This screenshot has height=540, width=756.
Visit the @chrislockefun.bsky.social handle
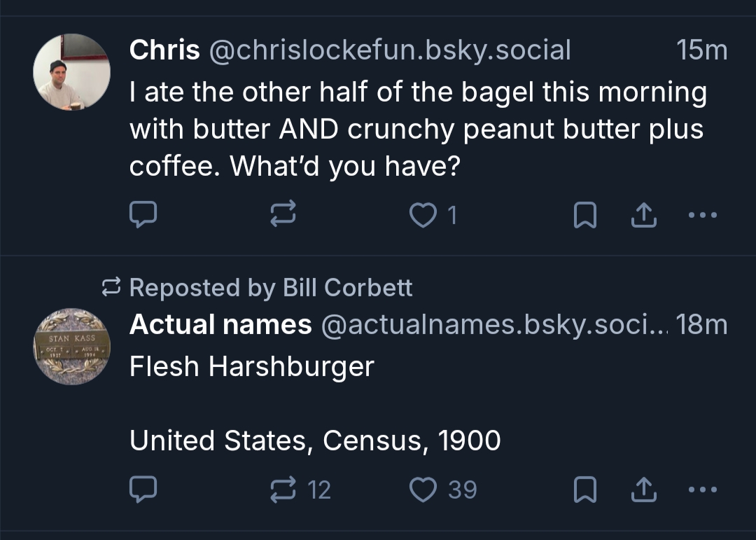click(390, 50)
